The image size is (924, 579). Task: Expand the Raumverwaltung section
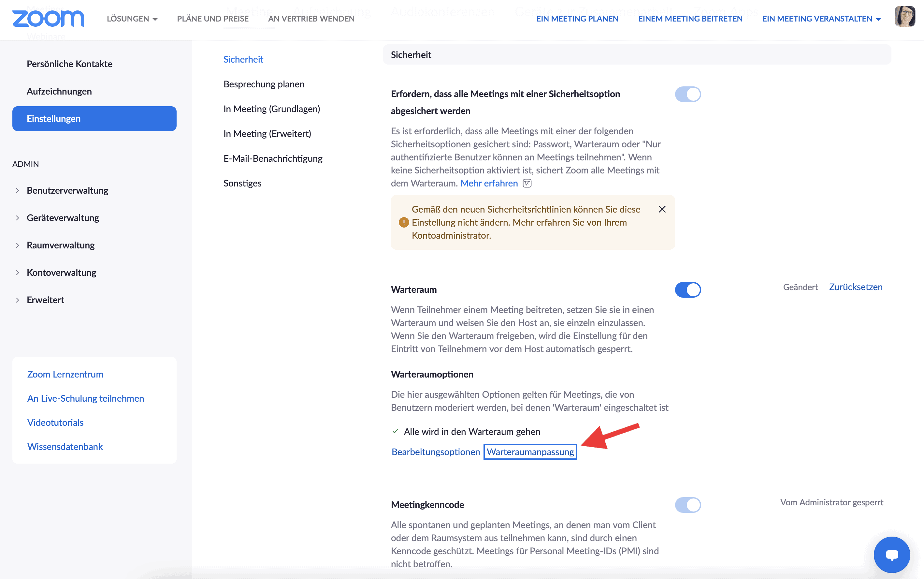[61, 245]
